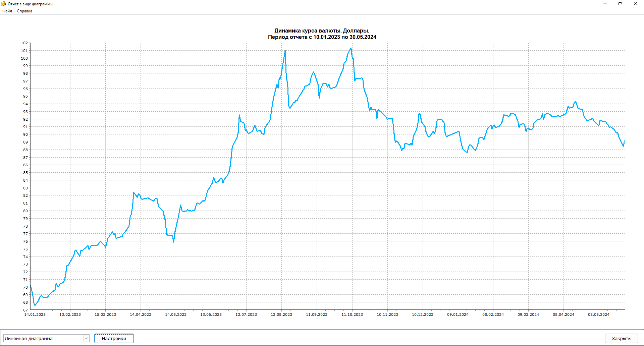Click y-axis value label 75
The image size is (644, 346).
(25, 249)
